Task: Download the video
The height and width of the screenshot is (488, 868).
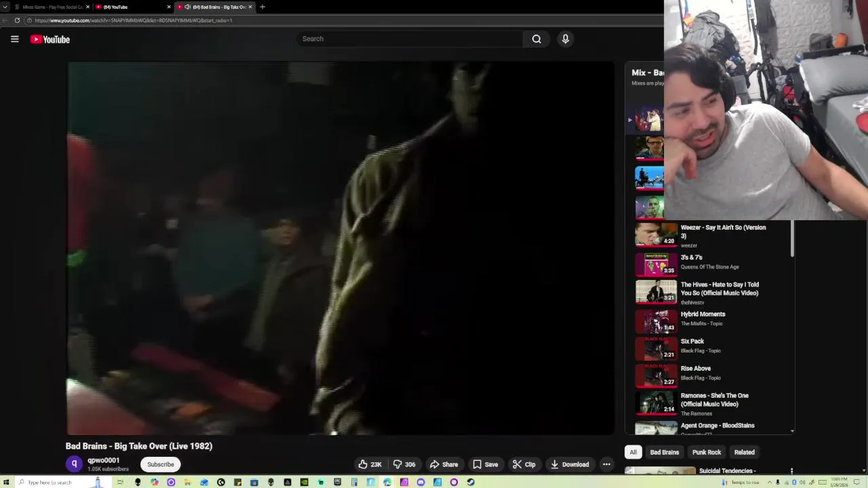Action: (570, 464)
